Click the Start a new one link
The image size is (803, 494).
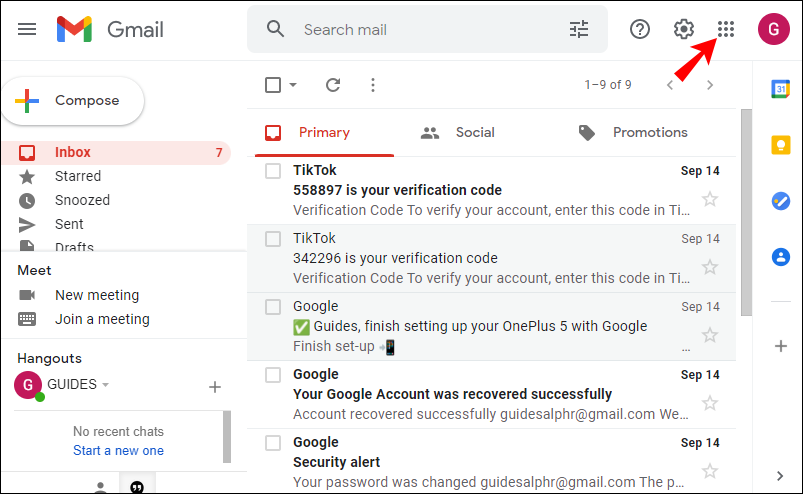point(118,451)
